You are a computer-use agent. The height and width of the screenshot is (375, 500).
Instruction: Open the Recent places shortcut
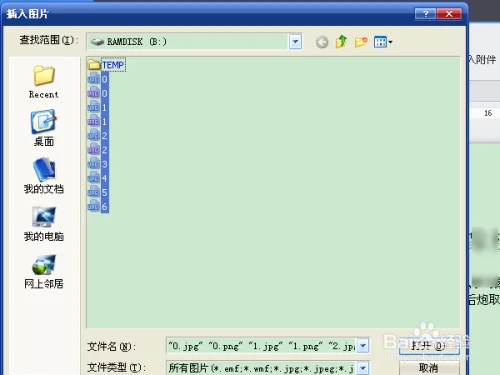(44, 82)
